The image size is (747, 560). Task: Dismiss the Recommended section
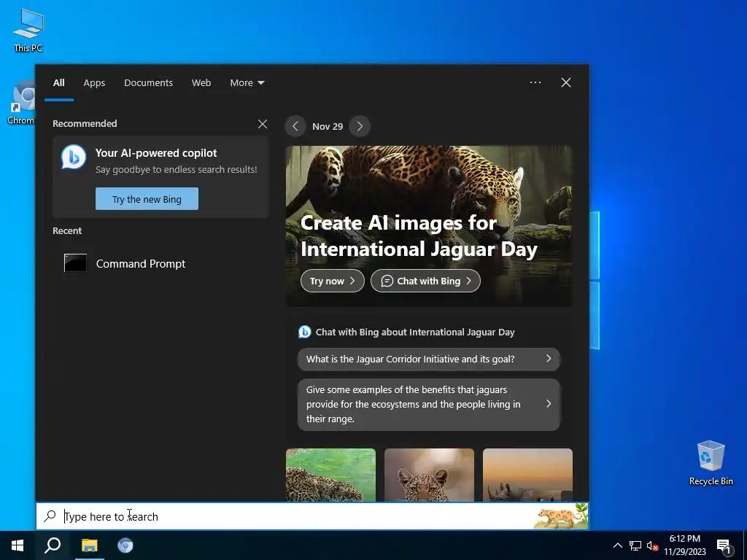pos(263,124)
